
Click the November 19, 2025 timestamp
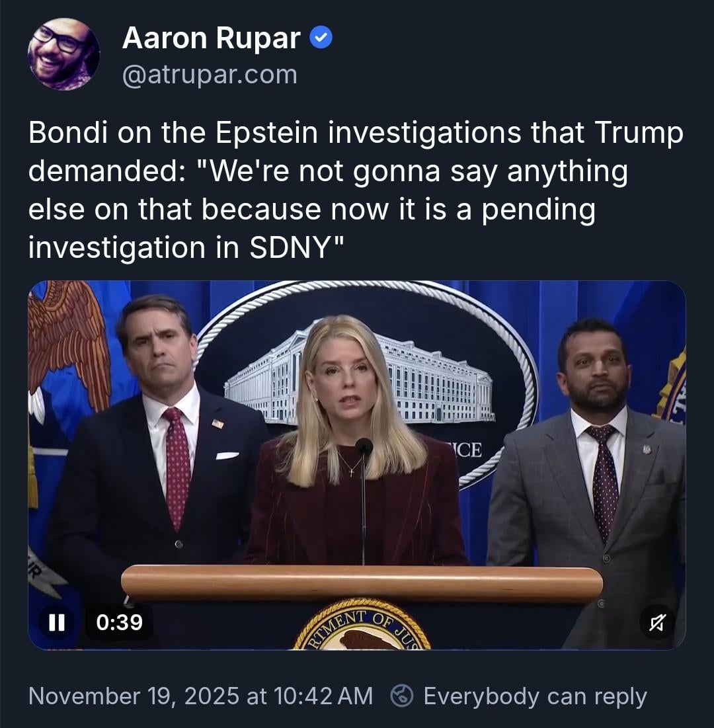pos(201,696)
